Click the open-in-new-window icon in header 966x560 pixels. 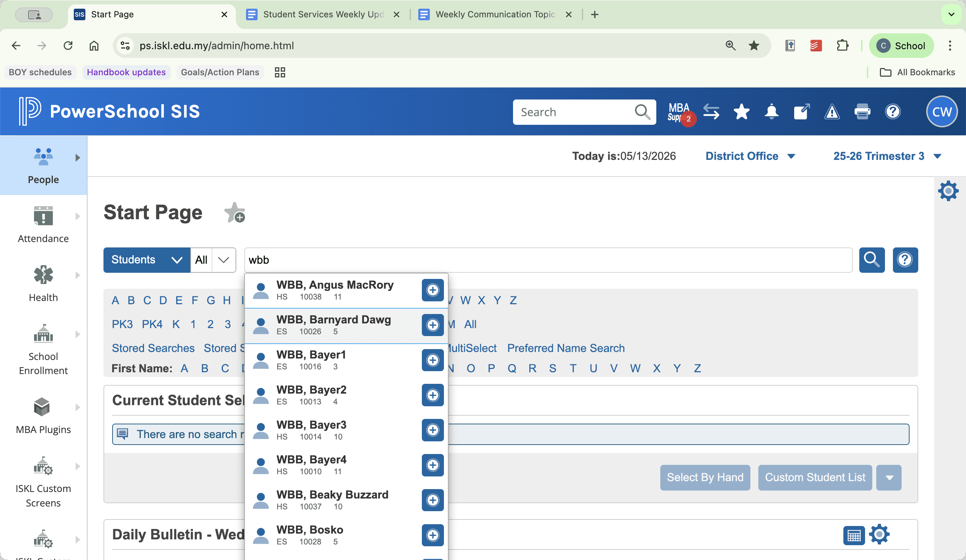(801, 112)
